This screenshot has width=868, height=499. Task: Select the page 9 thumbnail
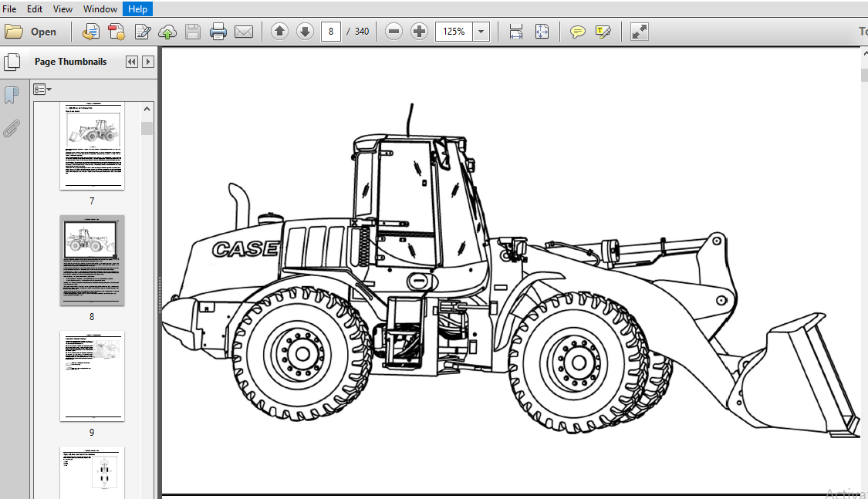click(92, 376)
